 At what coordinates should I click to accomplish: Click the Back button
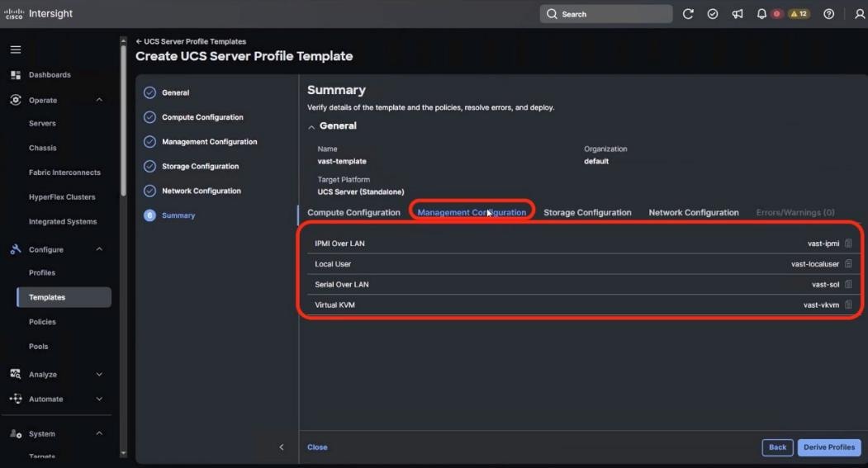pyautogui.click(x=777, y=447)
